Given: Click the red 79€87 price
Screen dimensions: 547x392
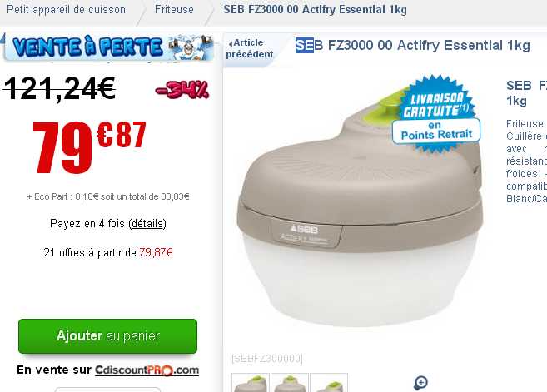Looking at the screenshot, I should (89, 147).
